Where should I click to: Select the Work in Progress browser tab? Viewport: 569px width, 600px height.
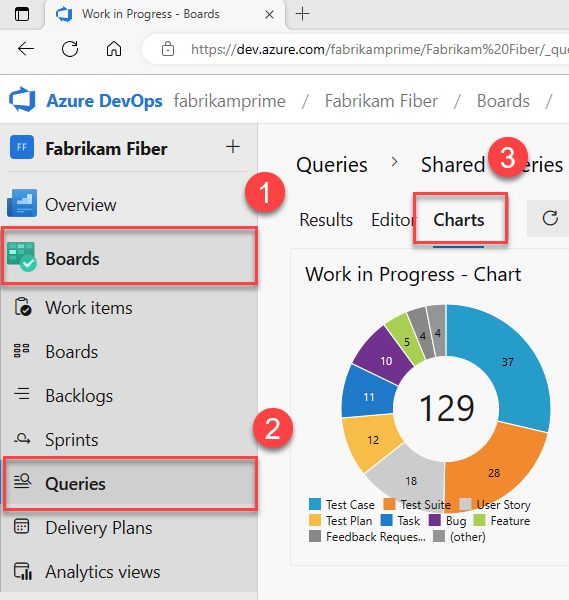click(165, 15)
